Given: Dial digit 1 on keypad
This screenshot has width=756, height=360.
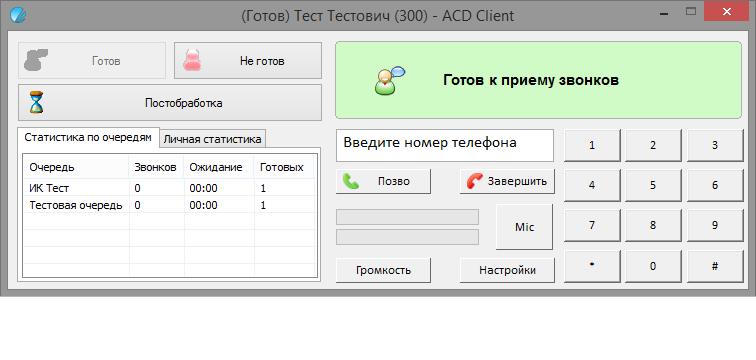Looking at the screenshot, I should tap(592, 146).
